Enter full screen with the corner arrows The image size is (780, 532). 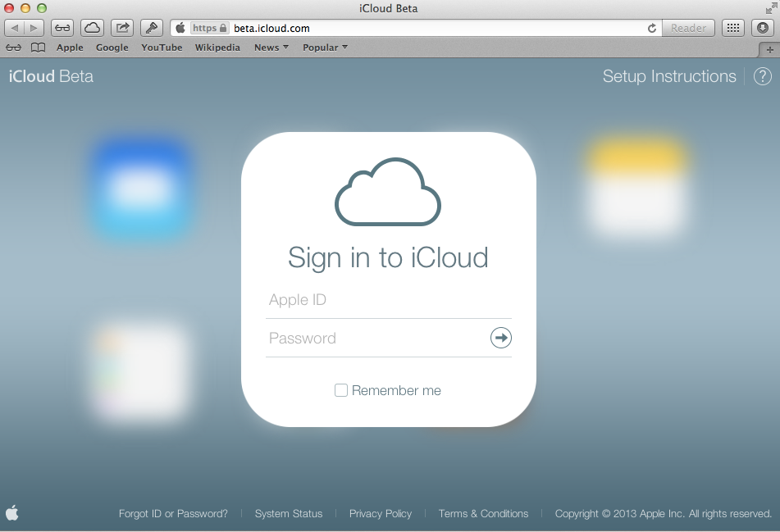pyautogui.click(x=771, y=8)
